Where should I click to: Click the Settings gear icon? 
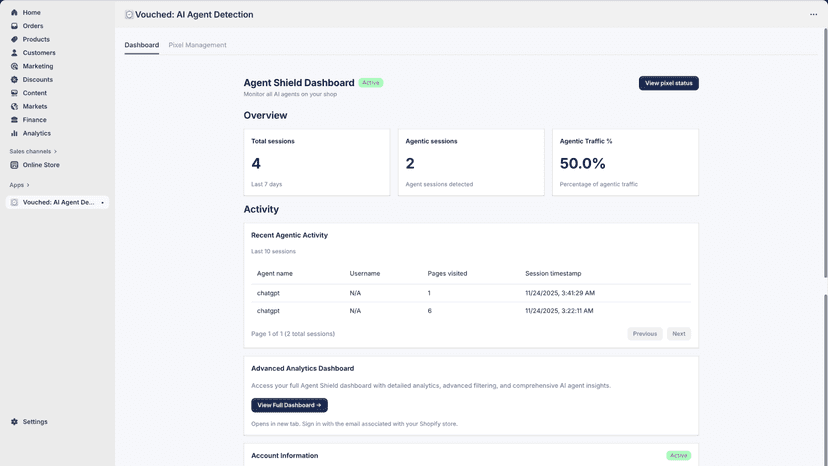click(14, 422)
